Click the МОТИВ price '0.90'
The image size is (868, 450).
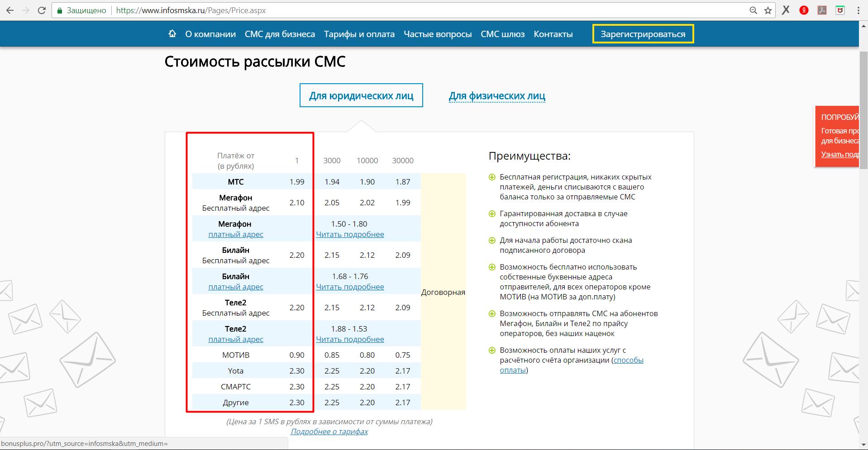point(297,355)
